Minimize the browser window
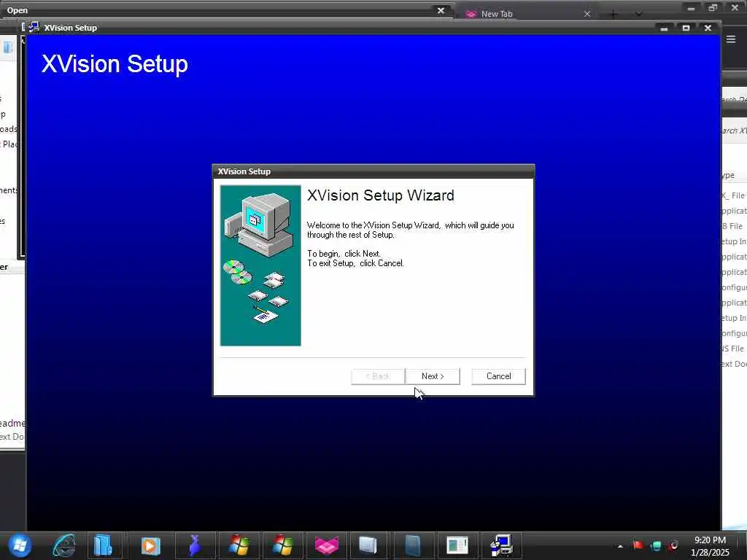Viewport: 747px width, 560px height. 691,8
